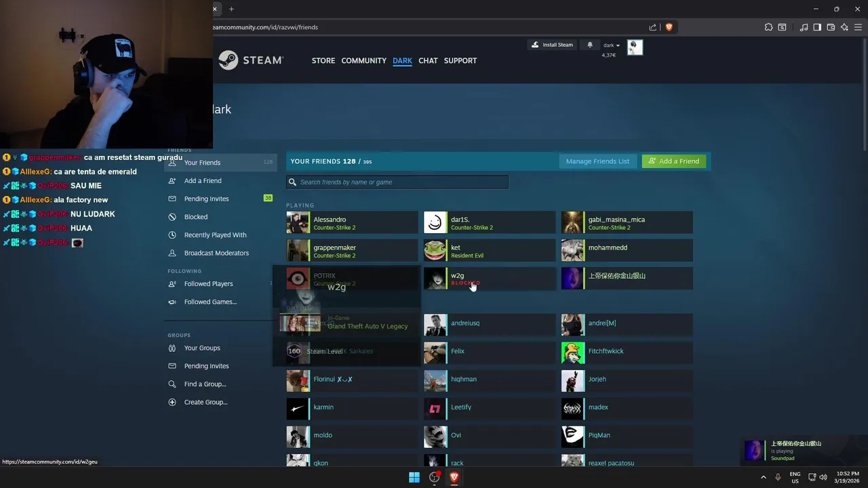Open the browser hamburger menu
868x488 pixels.
click(858, 27)
